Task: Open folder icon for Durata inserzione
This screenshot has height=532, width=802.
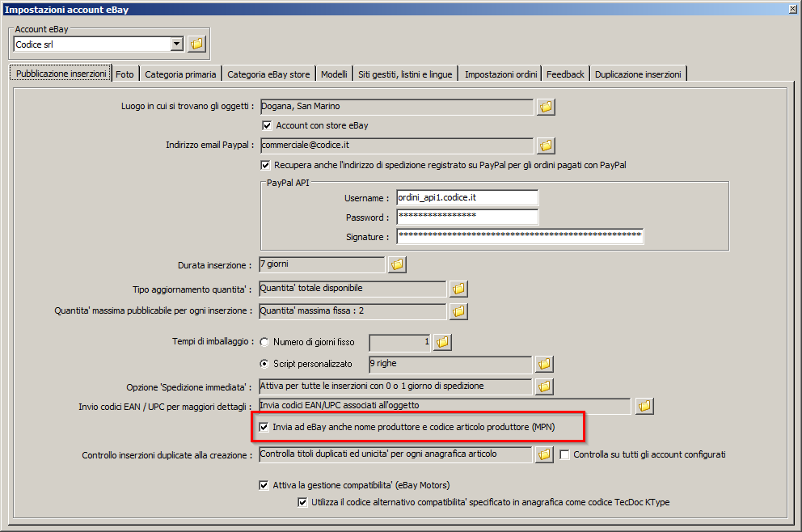Action: 398,264
